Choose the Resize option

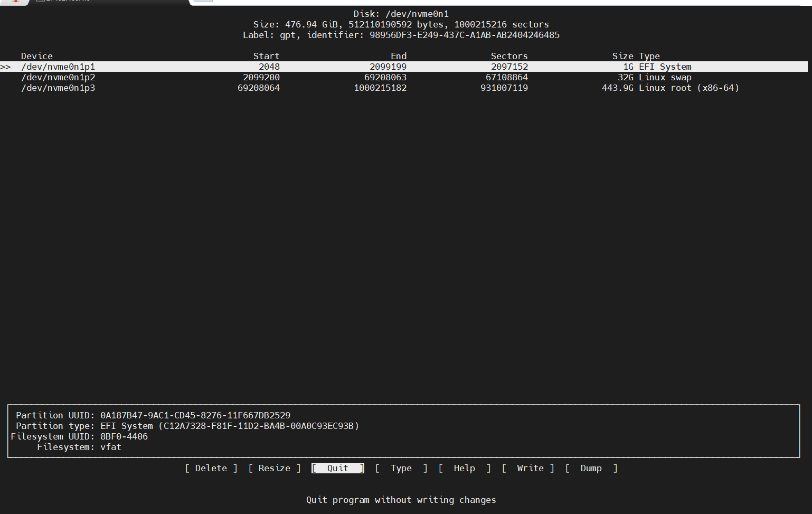(275, 468)
